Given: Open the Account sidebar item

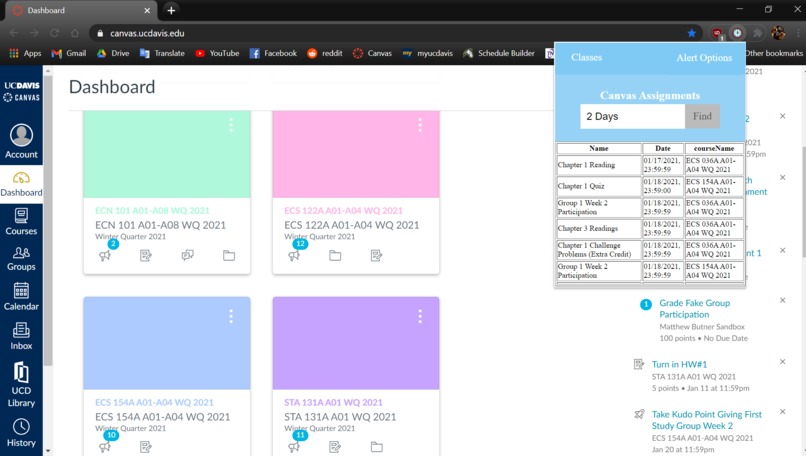Looking at the screenshot, I should pyautogui.click(x=21, y=141).
